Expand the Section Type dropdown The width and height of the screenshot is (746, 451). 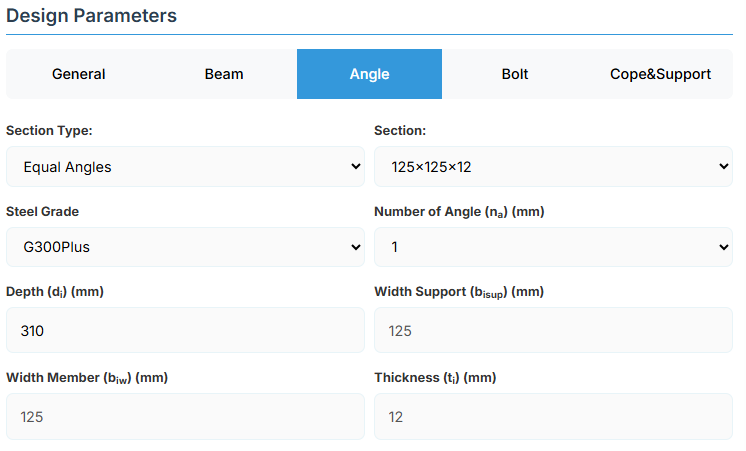(x=185, y=167)
